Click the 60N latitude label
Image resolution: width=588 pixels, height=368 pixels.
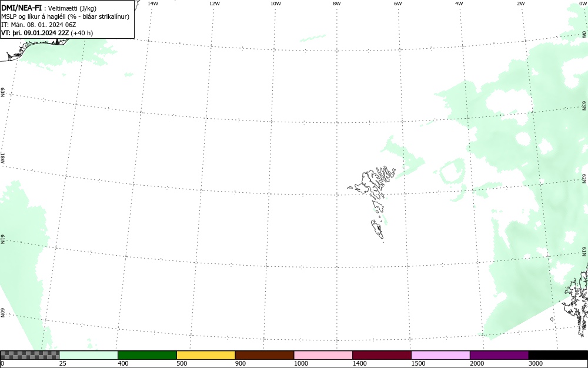[x=2, y=313]
